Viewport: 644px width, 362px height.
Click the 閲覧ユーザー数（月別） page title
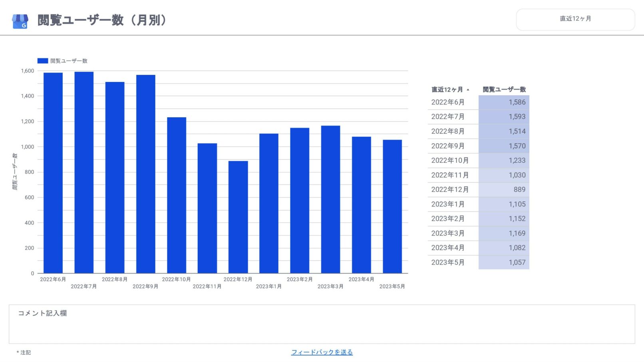[x=102, y=20]
